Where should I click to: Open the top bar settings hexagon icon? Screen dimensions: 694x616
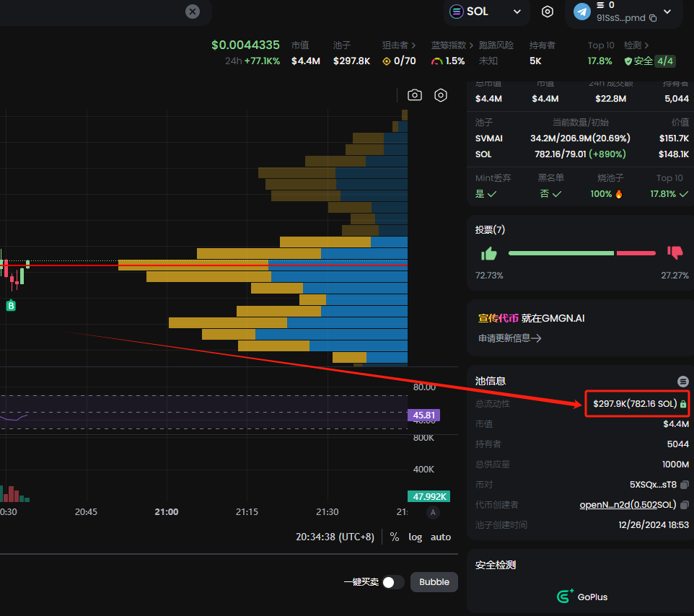tap(548, 12)
